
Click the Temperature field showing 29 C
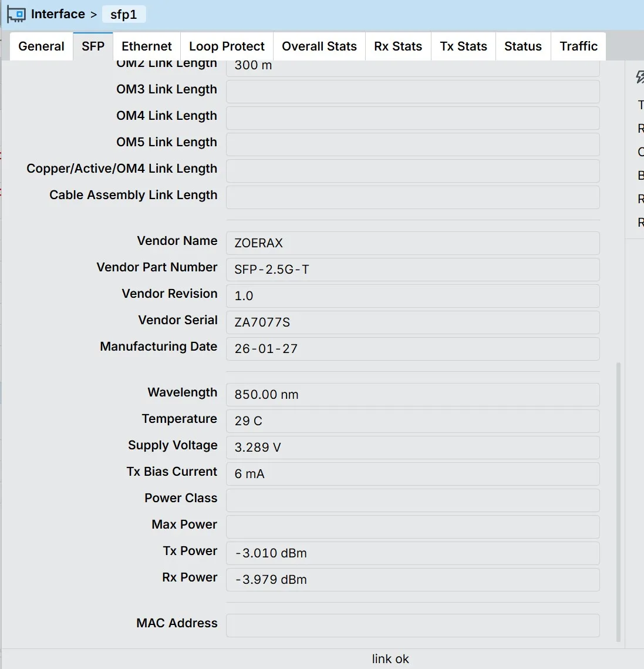[x=413, y=421]
